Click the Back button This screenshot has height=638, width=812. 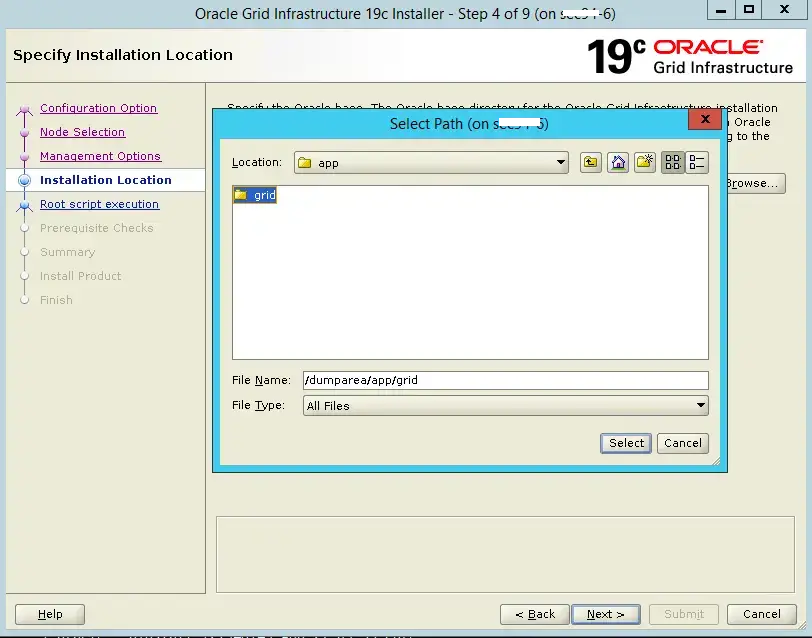(535, 614)
